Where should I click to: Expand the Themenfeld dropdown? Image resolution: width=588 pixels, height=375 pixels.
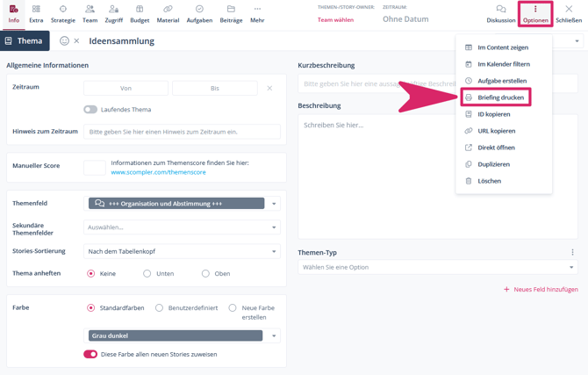point(274,204)
